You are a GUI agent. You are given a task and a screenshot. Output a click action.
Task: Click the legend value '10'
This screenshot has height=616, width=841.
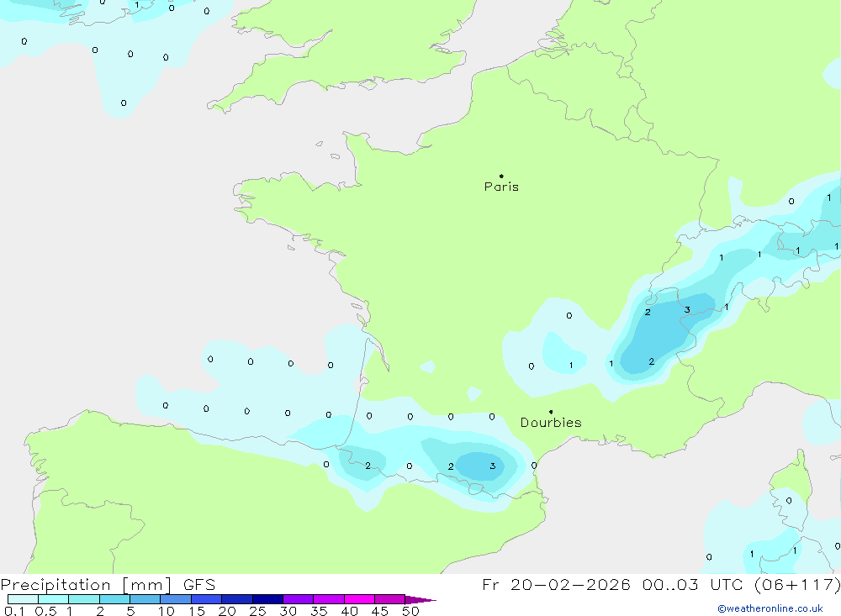(x=166, y=611)
